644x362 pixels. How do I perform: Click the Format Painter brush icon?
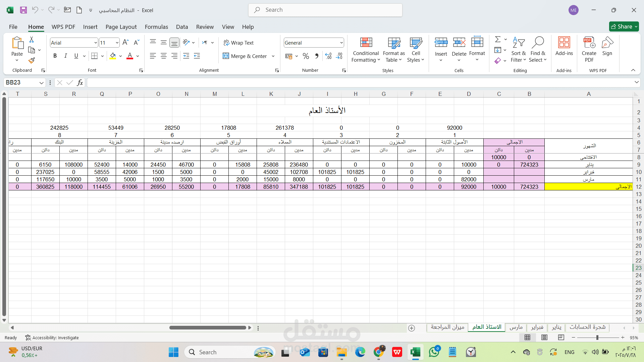click(32, 60)
